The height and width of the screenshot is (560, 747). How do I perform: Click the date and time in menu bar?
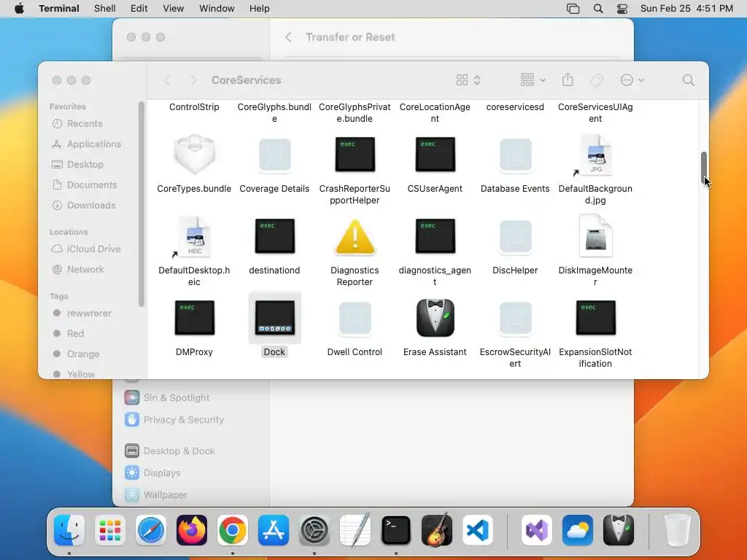pyautogui.click(x=686, y=9)
